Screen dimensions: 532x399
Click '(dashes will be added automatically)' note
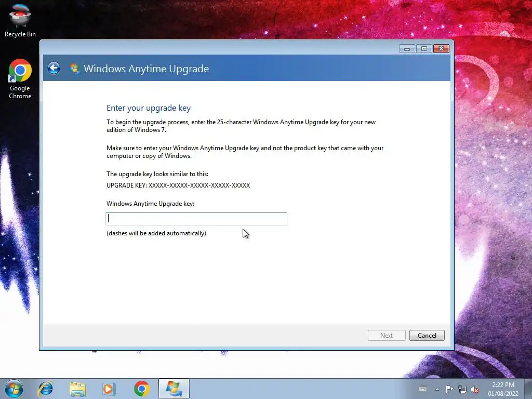(x=156, y=233)
